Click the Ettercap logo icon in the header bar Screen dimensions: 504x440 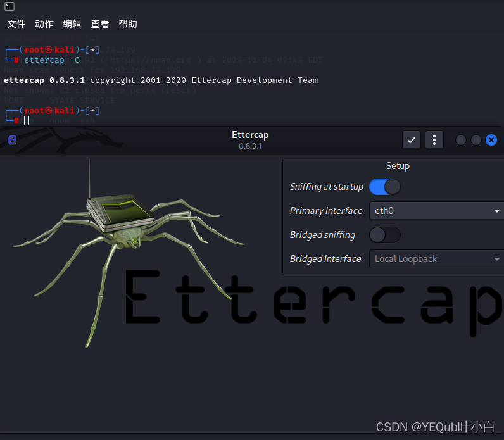click(12, 140)
